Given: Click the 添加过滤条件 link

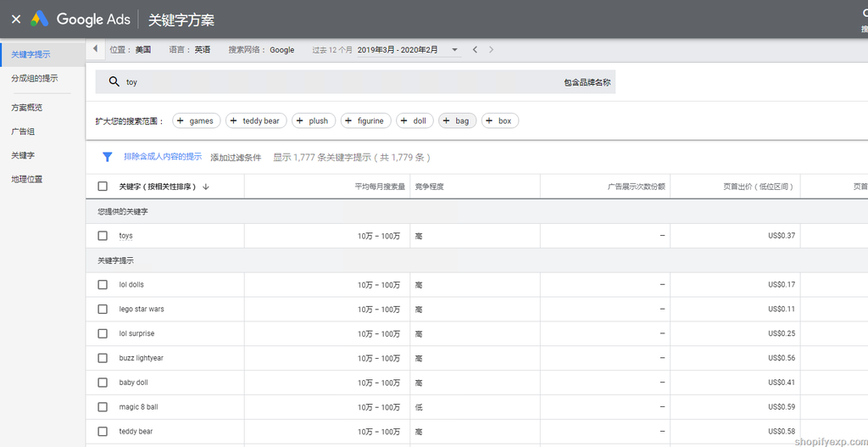Looking at the screenshot, I should point(236,158).
